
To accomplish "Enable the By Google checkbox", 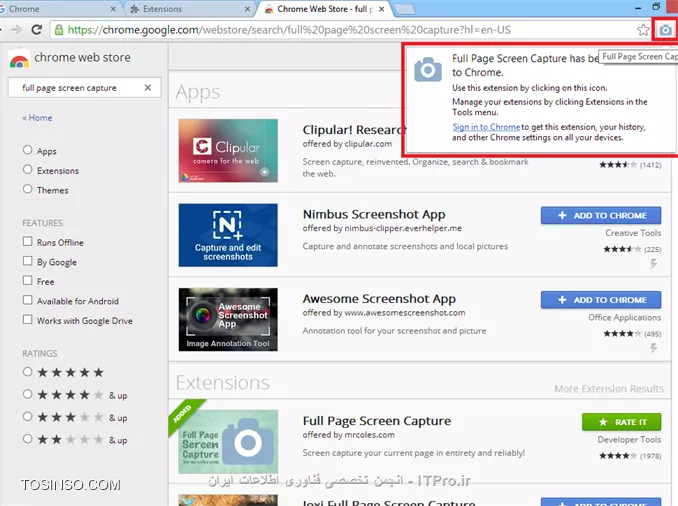I will [x=27, y=261].
